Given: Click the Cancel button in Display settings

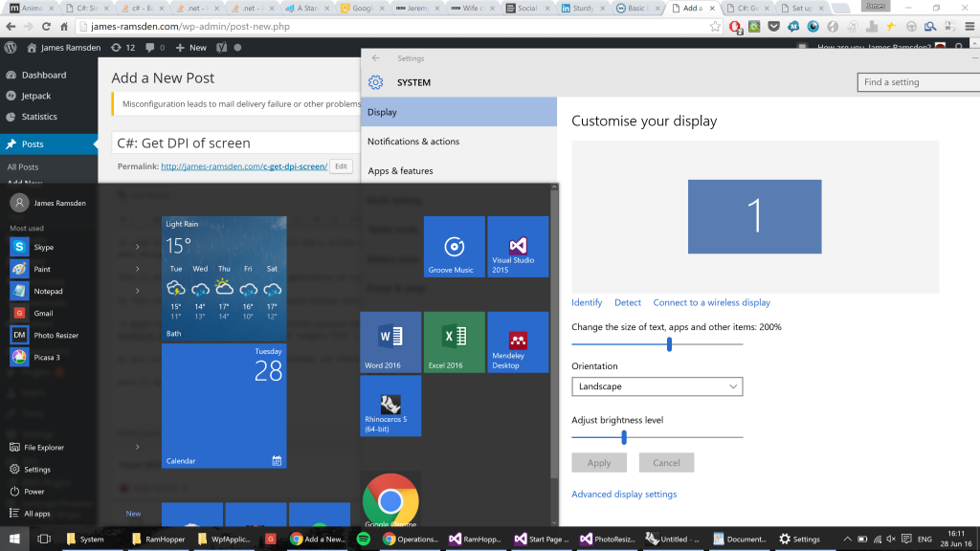Looking at the screenshot, I should pos(666,462).
